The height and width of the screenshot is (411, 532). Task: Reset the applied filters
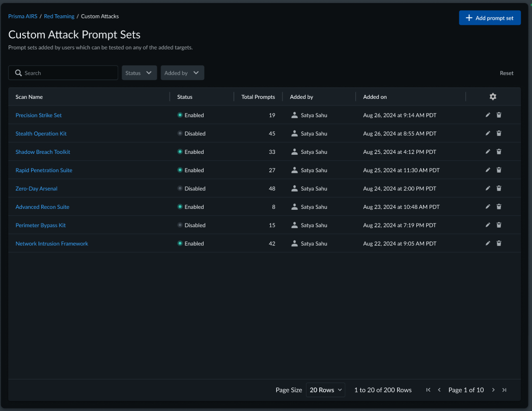pyautogui.click(x=507, y=73)
